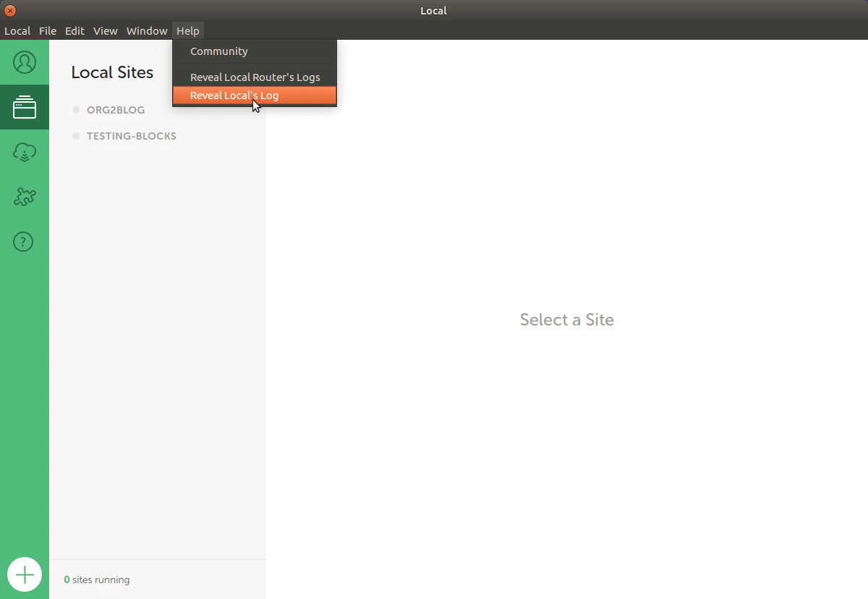Open the account profile sidebar icon
Viewport: 868px width, 599px height.
tap(25, 62)
